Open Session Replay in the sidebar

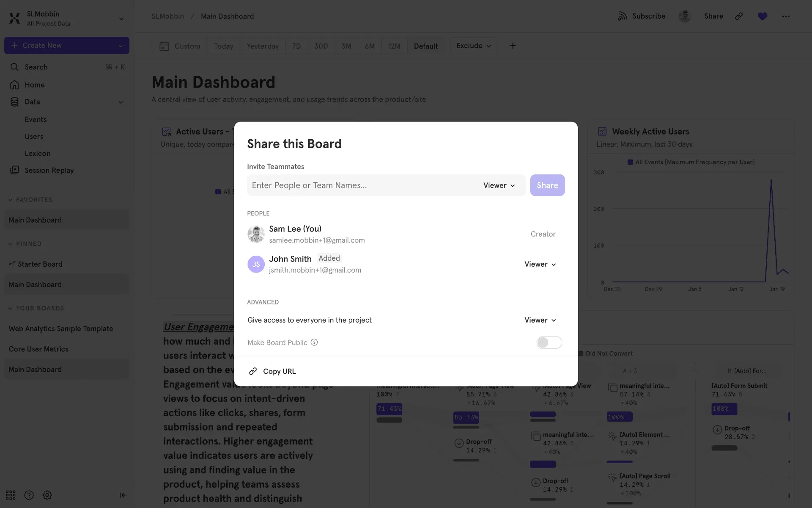coord(49,170)
